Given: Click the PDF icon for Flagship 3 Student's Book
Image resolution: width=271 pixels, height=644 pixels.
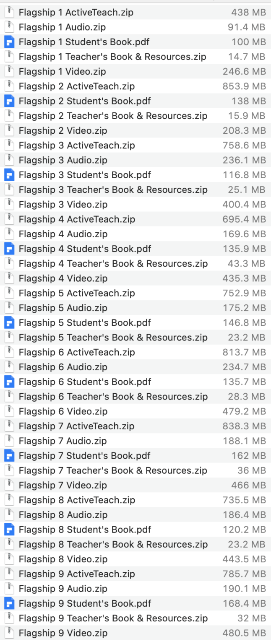Looking at the screenshot, I should [x=9, y=175].
